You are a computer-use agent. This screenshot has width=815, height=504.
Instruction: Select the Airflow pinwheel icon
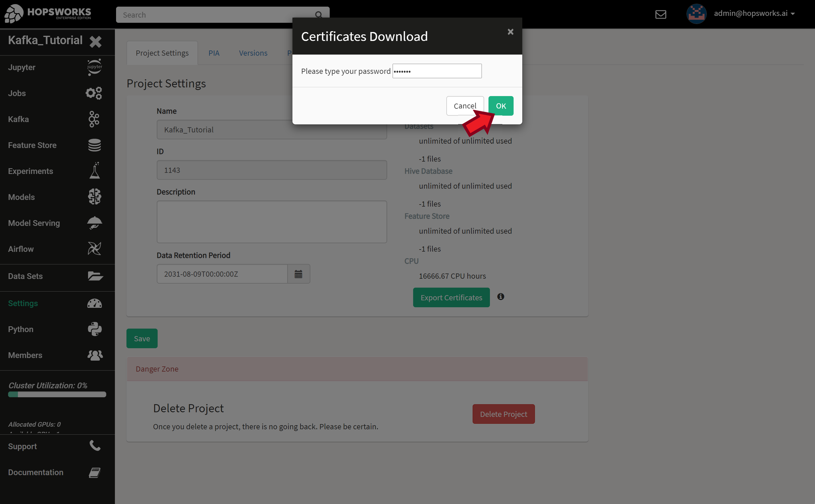click(x=94, y=248)
